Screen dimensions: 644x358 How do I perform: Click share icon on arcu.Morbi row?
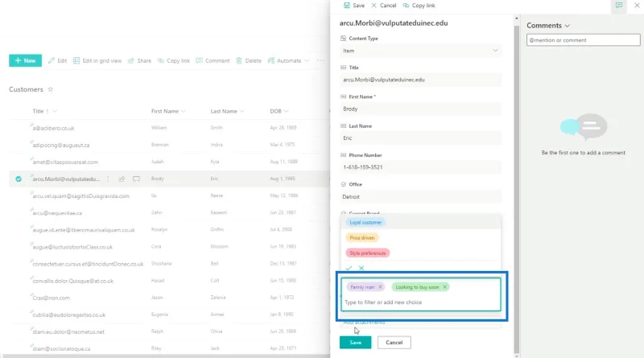[122, 179]
